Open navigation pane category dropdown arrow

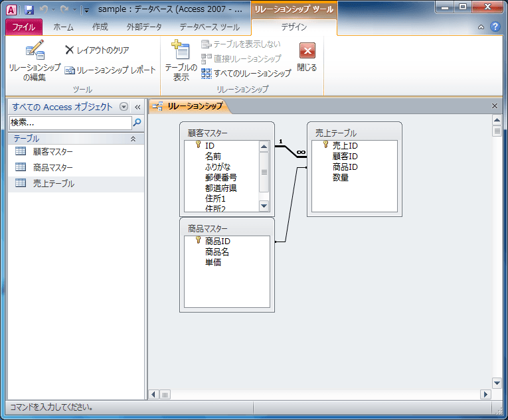coord(124,107)
